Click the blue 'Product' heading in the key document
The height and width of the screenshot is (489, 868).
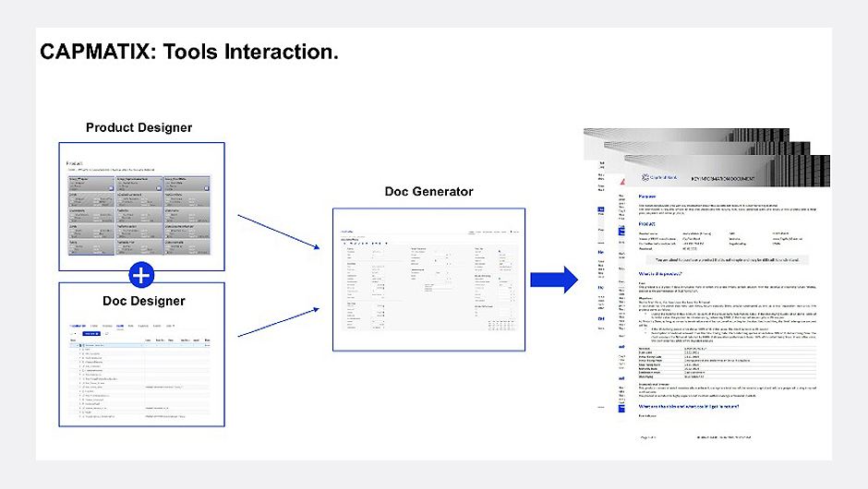[x=646, y=224]
